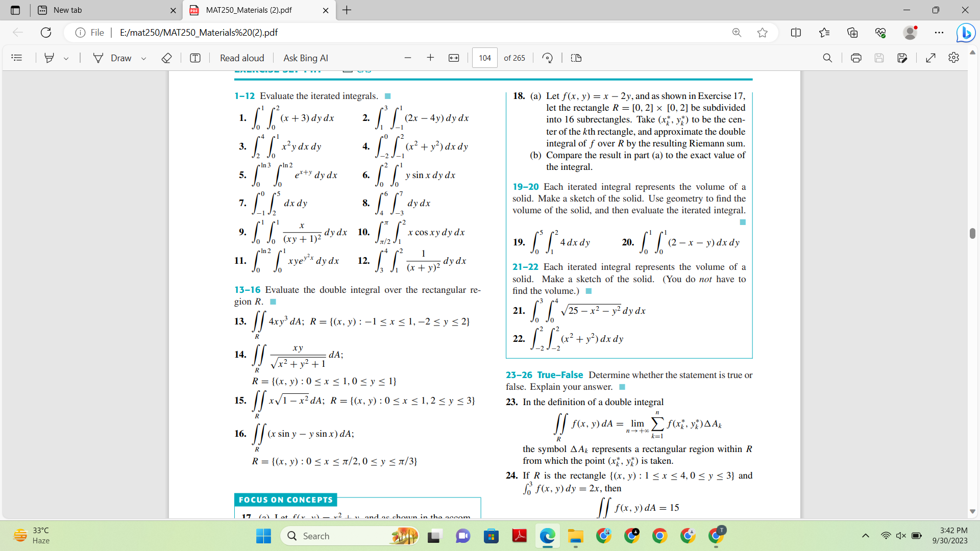Toggle fit-to-width zoom

454,58
